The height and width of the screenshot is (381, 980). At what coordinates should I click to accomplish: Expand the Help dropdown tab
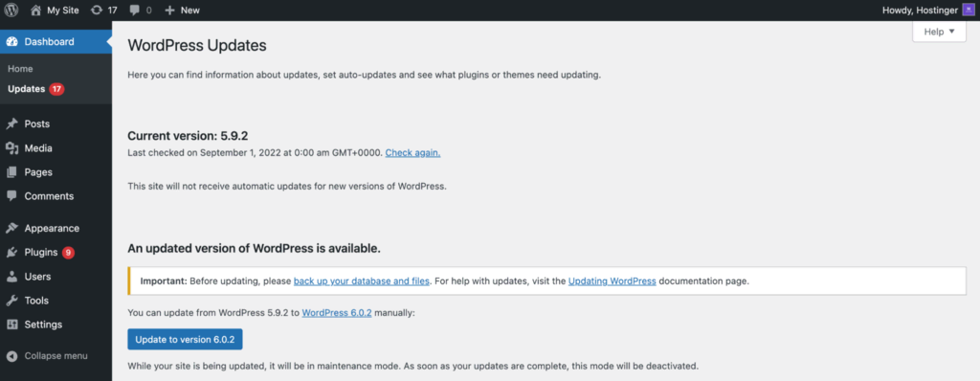tap(939, 32)
